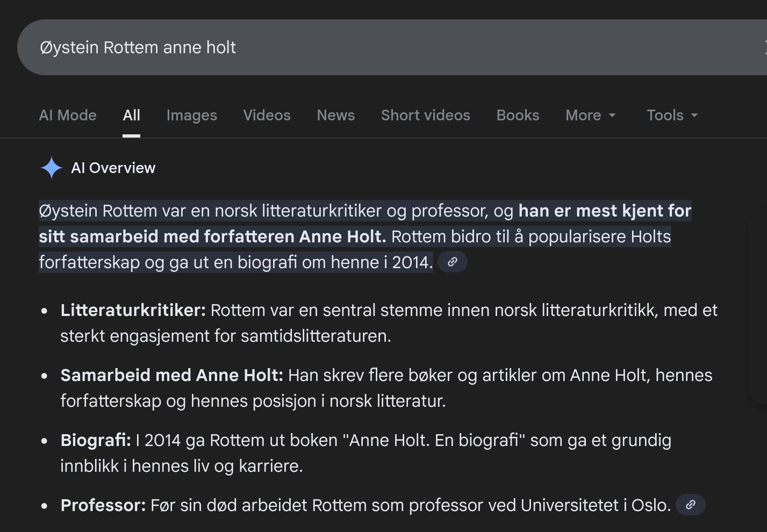Switch to Short videos tab
The height and width of the screenshot is (532, 767).
pyautogui.click(x=425, y=116)
